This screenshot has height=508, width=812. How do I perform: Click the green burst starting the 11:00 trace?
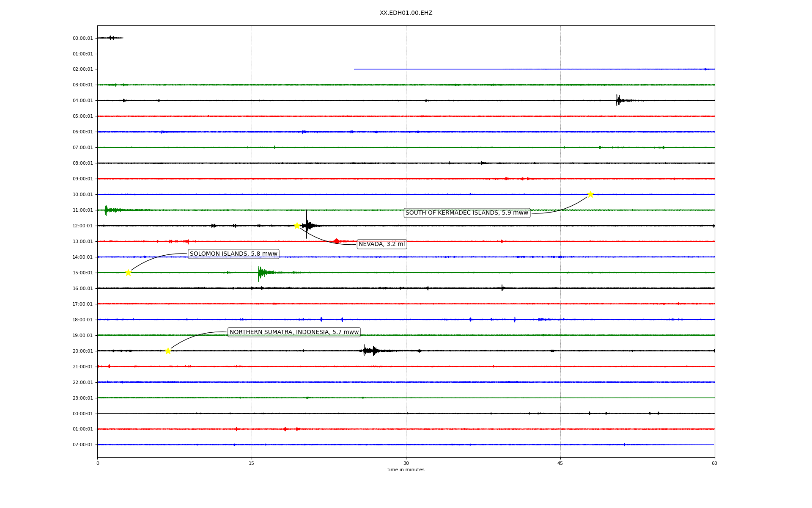pos(107,210)
